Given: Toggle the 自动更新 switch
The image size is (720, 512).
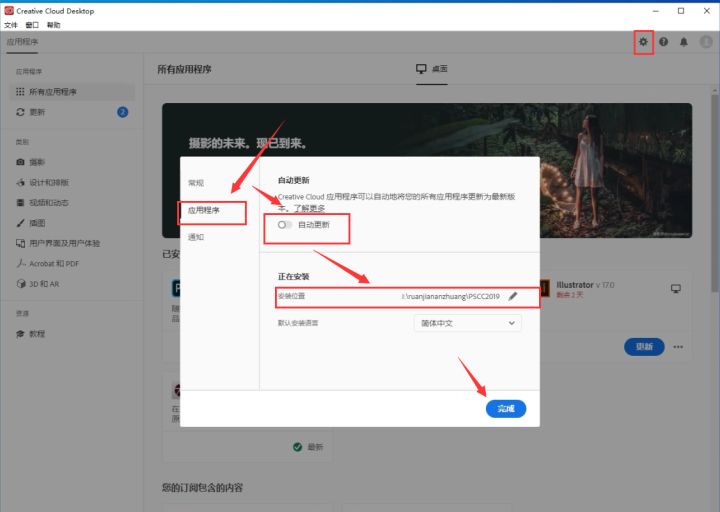Looking at the screenshot, I should click(285, 225).
